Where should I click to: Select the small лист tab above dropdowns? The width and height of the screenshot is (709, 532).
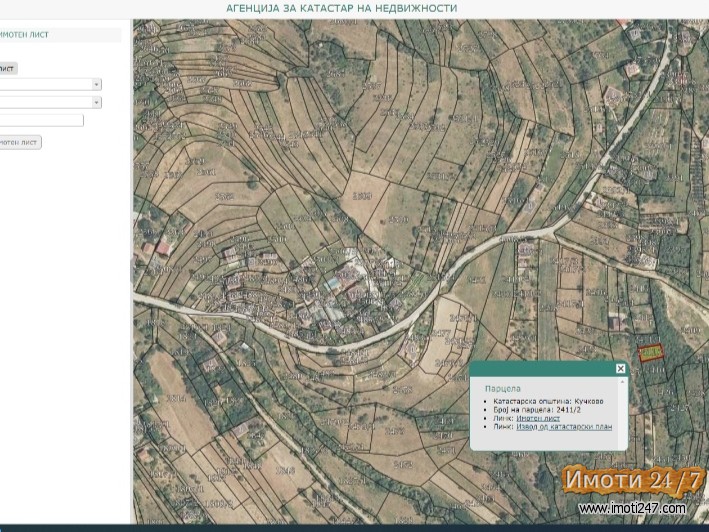[7, 69]
